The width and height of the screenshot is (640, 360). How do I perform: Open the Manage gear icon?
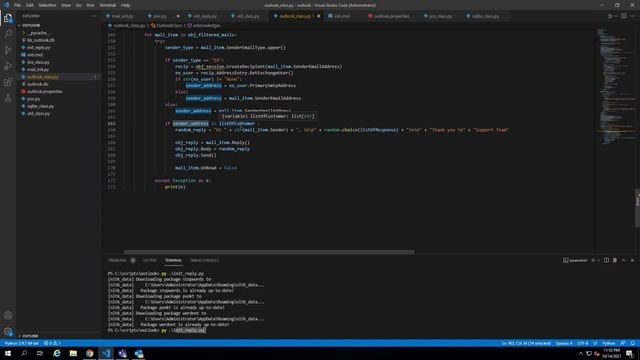(8, 331)
